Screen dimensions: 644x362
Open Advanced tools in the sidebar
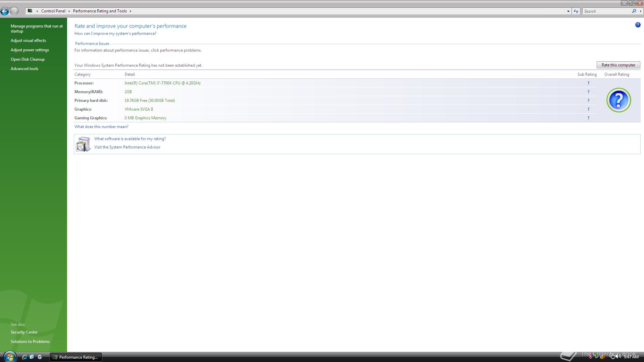point(24,69)
